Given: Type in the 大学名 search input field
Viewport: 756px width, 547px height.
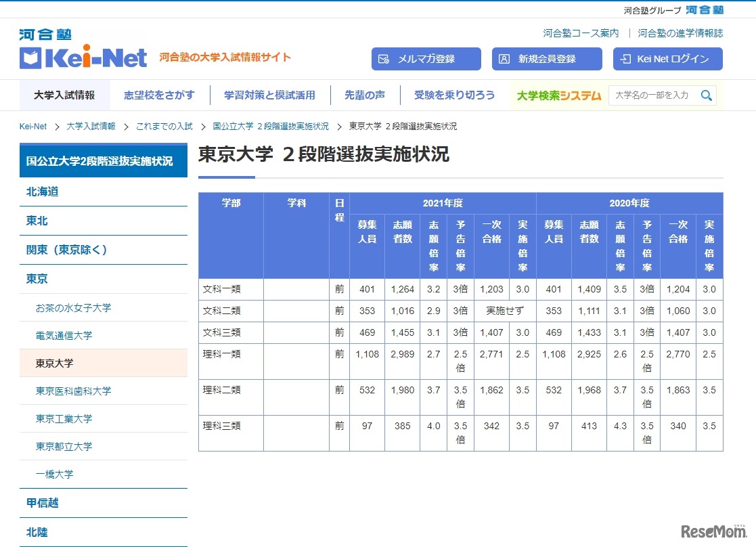Looking at the screenshot, I should pyautogui.click(x=652, y=95).
